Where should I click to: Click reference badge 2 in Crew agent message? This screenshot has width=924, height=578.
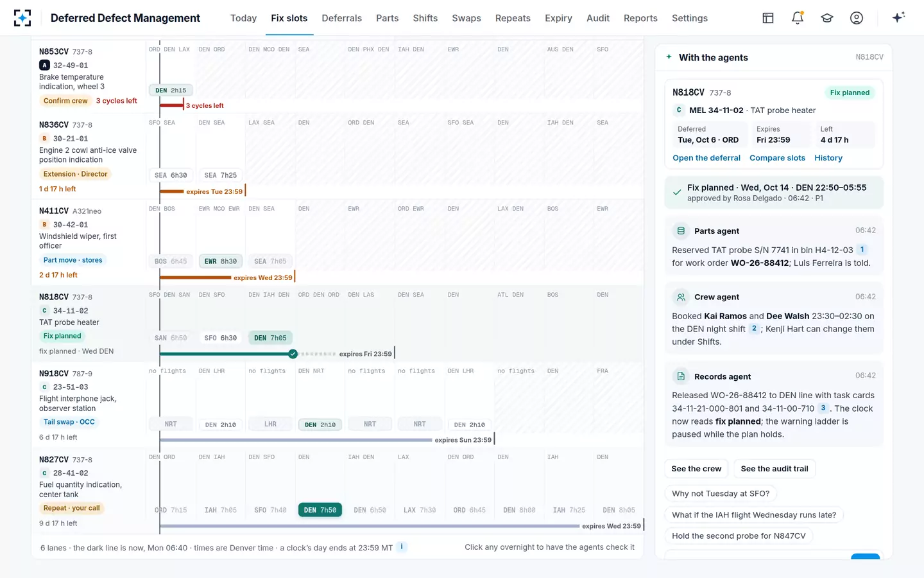point(754,328)
